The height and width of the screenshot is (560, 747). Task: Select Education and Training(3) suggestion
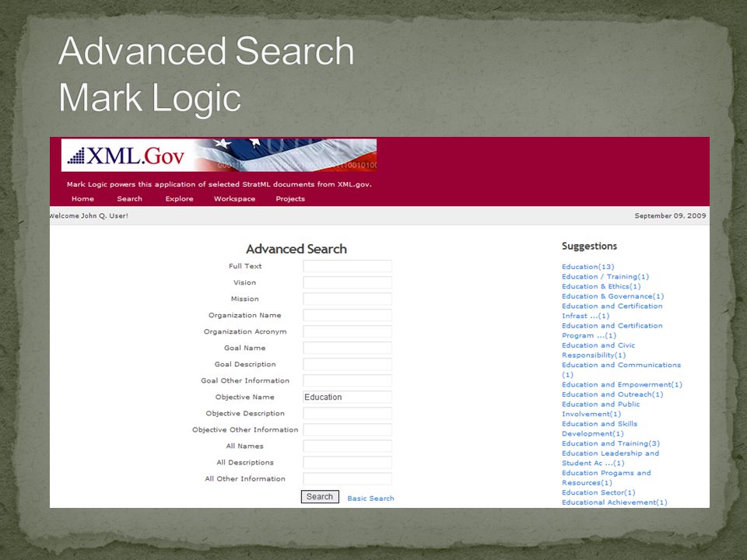pyautogui.click(x=611, y=443)
